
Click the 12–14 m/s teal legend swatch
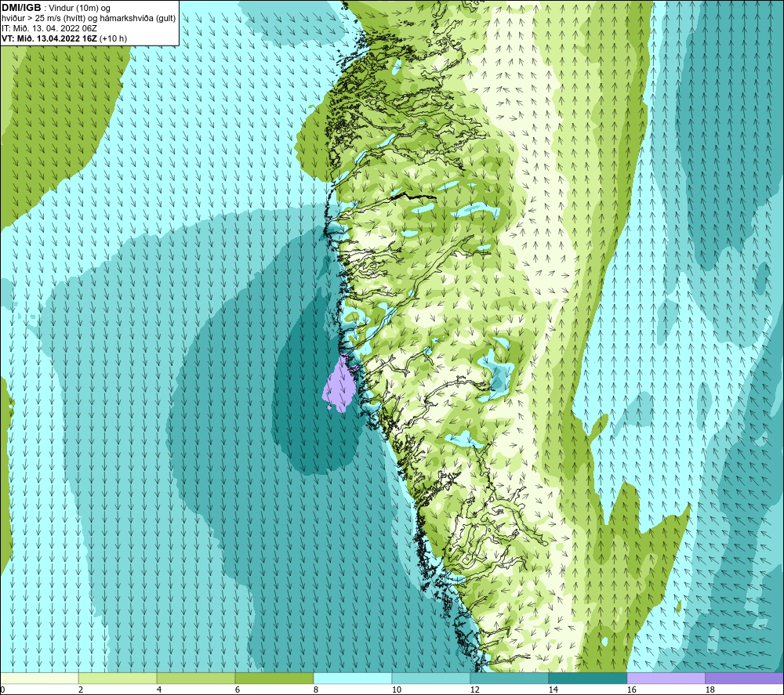click(509, 679)
